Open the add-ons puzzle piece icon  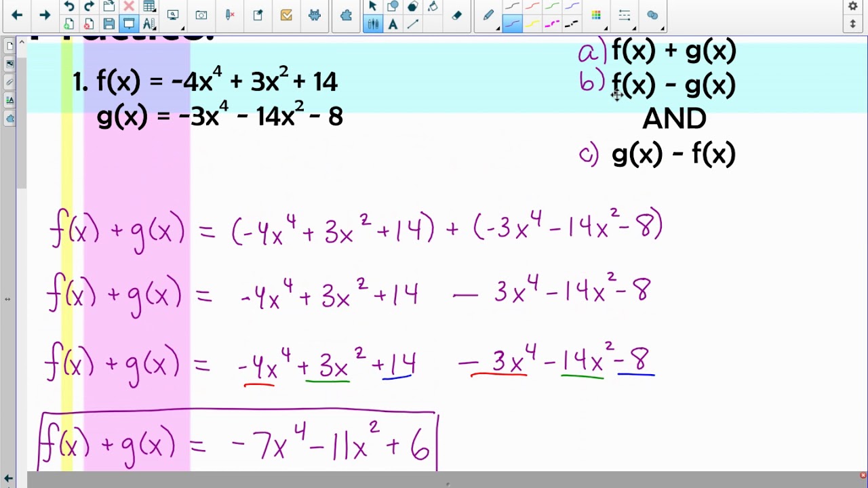pyautogui.click(x=347, y=15)
